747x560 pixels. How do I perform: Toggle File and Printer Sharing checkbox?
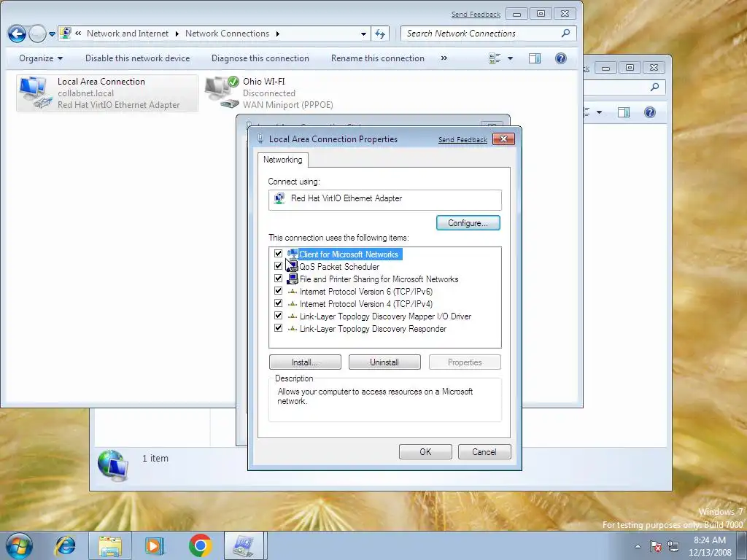[x=278, y=279]
